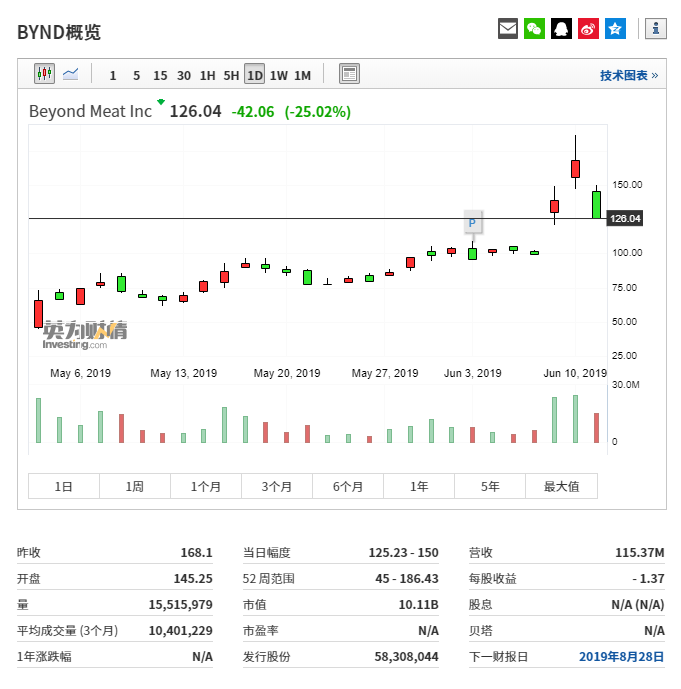This screenshot has width=681, height=689.
Task: Click the 开盘 value 145.25
Action: pyautogui.click(x=193, y=578)
